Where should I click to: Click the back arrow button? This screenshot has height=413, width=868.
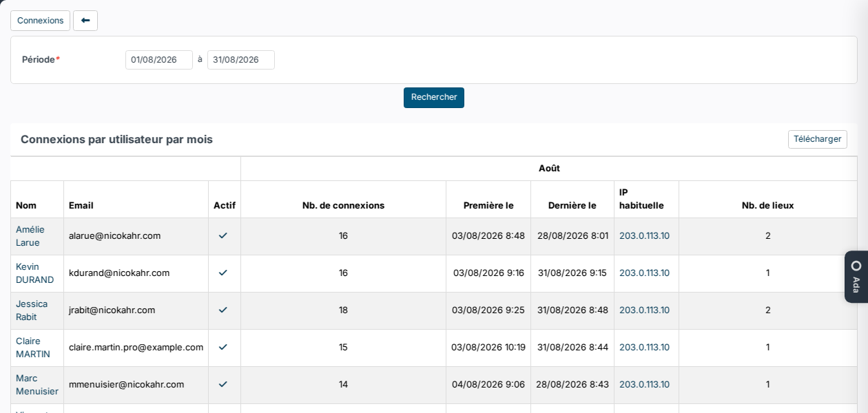[85, 21]
